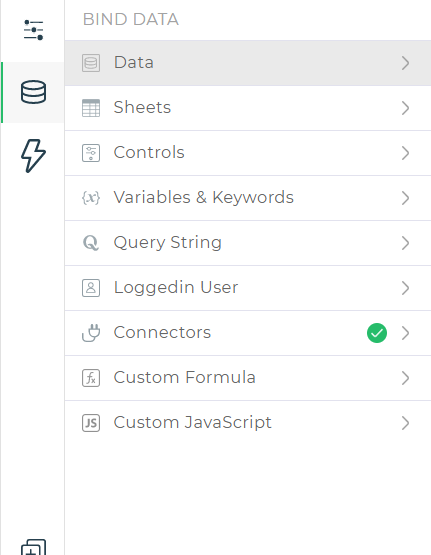
Task: Expand the Custom Formula chevron
Action: click(406, 378)
